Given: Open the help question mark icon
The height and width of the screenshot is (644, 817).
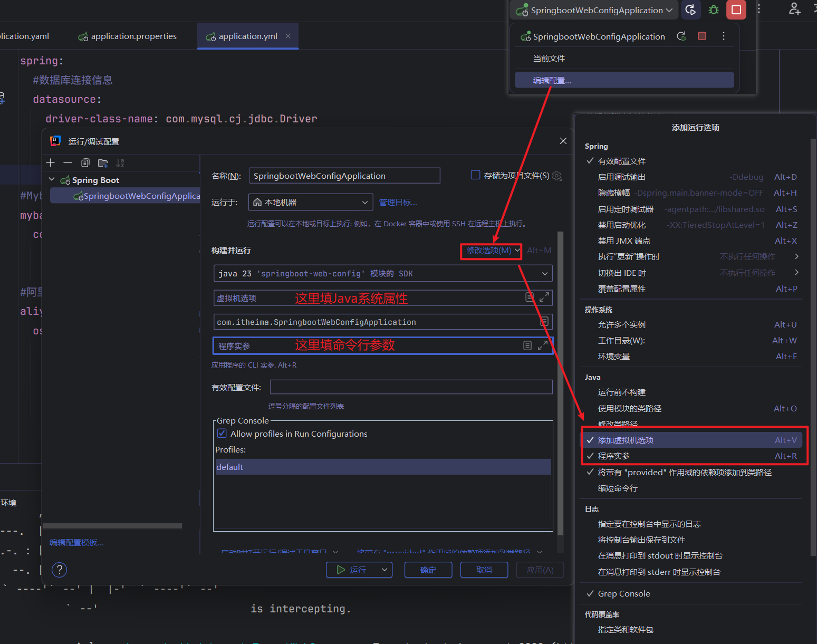Looking at the screenshot, I should [60, 570].
